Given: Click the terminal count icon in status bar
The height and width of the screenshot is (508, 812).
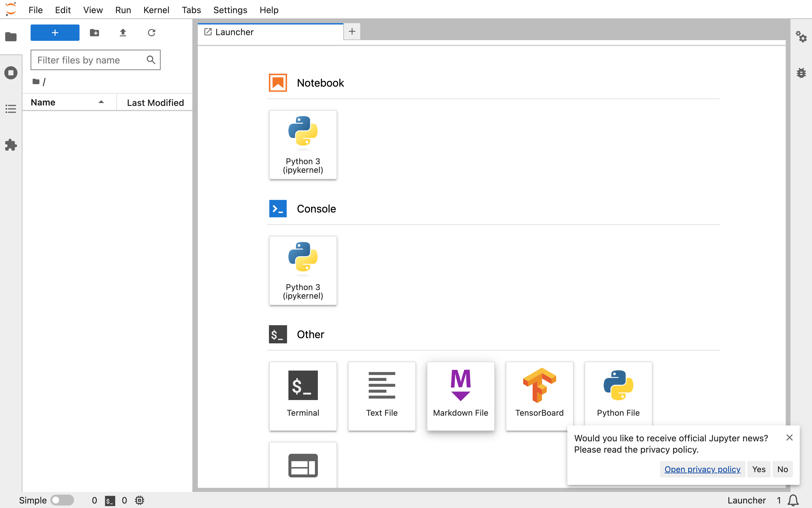Looking at the screenshot, I should coord(110,501).
